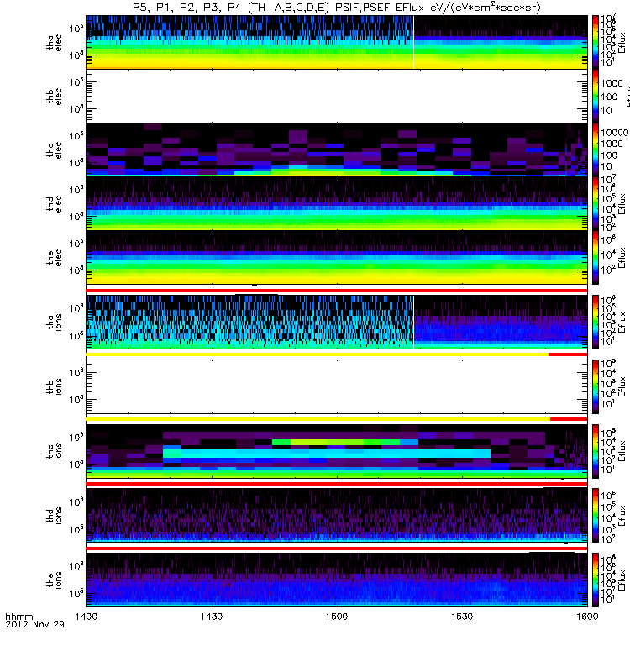
Task: Select the 'the elec' panel label
Action: tap(54, 258)
